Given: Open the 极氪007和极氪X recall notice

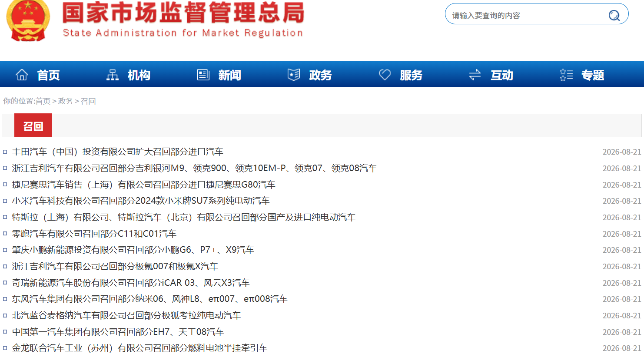Looking at the screenshot, I should pyautogui.click(x=115, y=266).
